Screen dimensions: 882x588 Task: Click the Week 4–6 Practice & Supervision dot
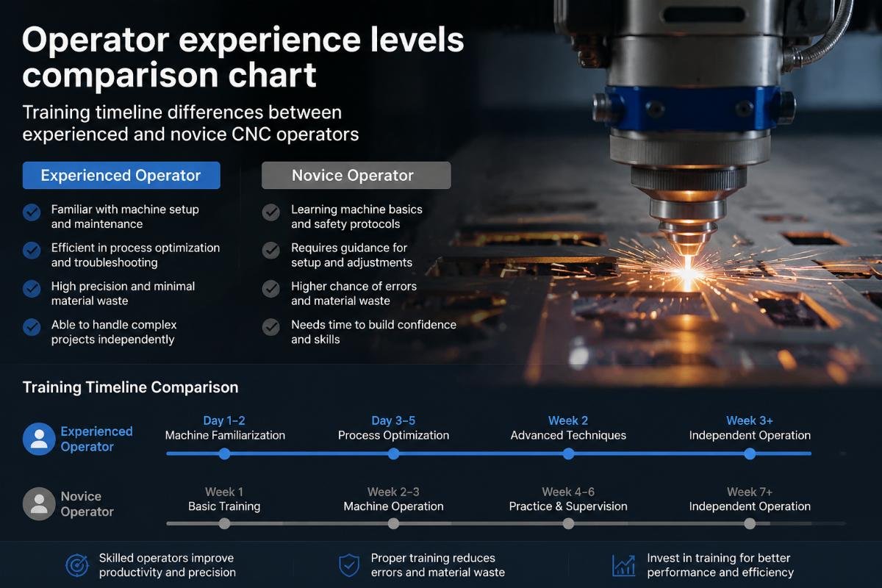point(568,523)
